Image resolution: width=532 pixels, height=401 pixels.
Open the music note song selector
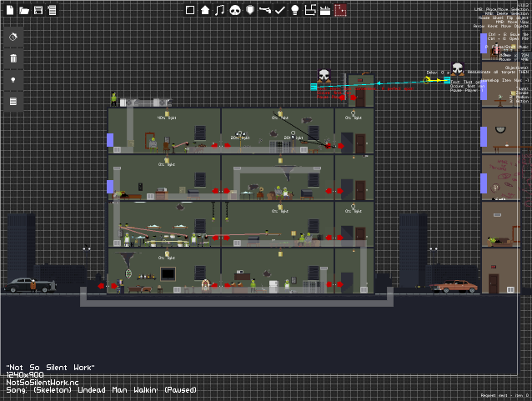coord(220,10)
